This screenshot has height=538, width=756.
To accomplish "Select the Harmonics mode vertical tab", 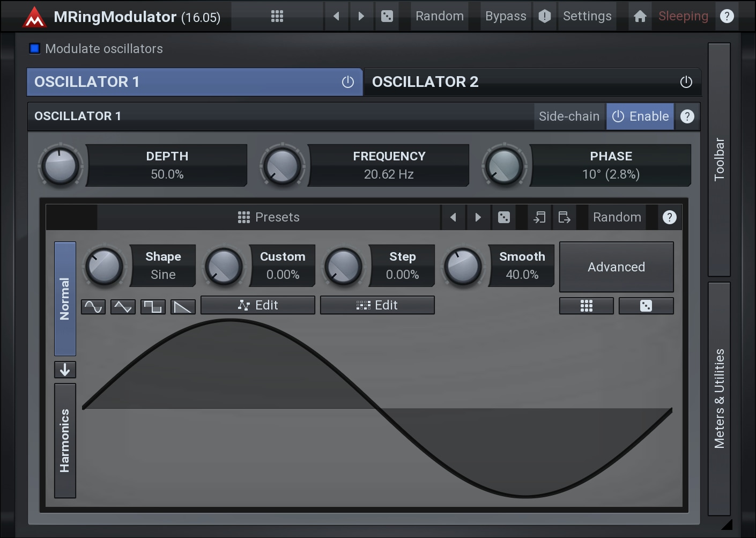I will (x=65, y=440).
